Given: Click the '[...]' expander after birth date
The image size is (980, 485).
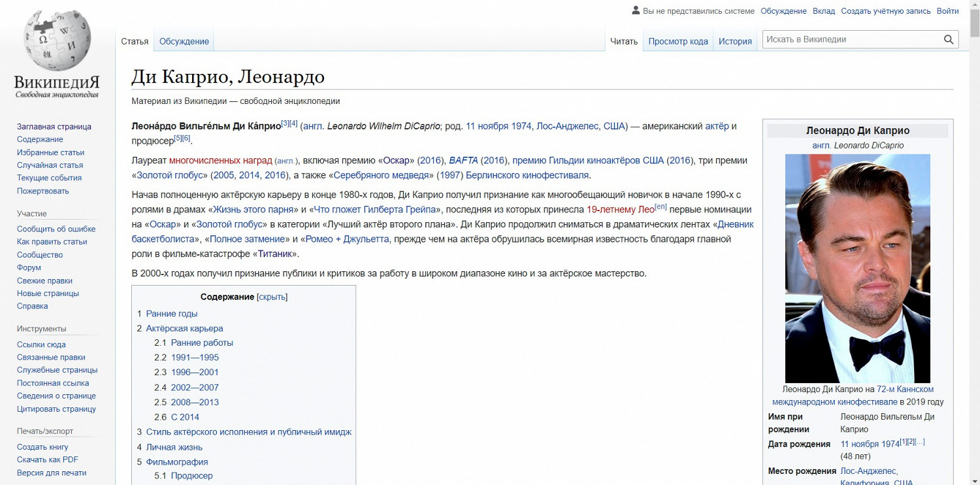Looking at the screenshot, I should pyautogui.click(x=920, y=442).
